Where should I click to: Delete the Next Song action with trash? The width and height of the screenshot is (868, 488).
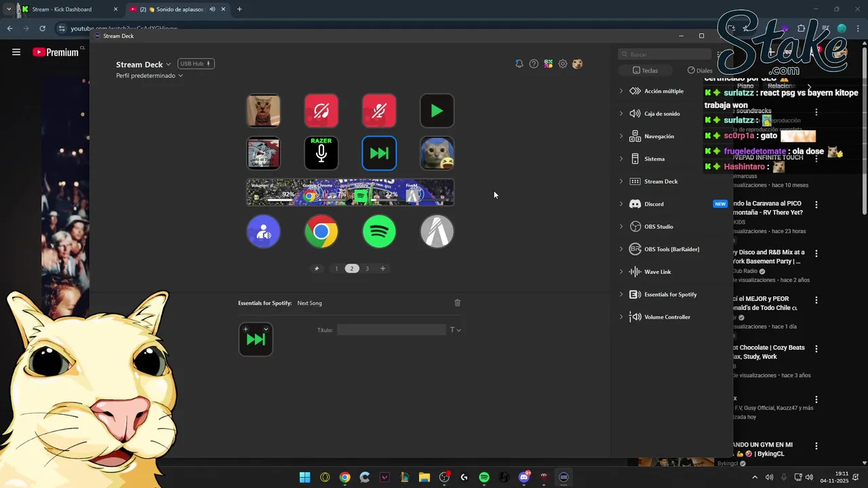[x=457, y=303]
